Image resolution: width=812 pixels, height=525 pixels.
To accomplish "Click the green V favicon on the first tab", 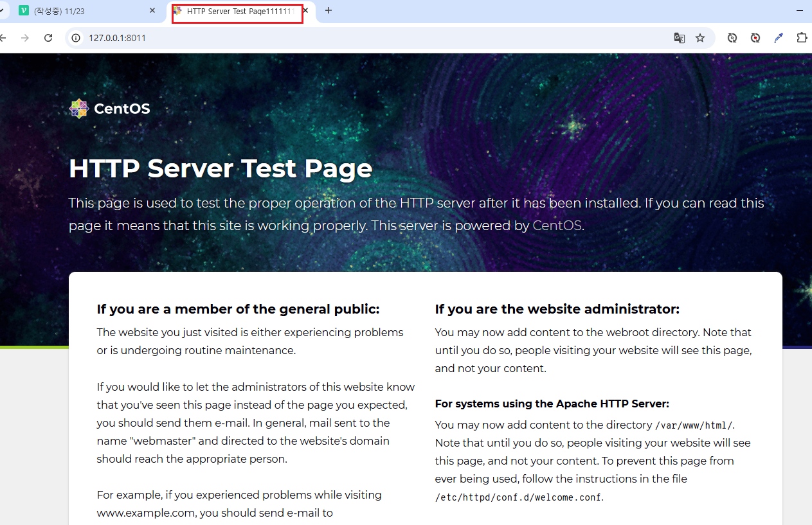I will coord(24,11).
